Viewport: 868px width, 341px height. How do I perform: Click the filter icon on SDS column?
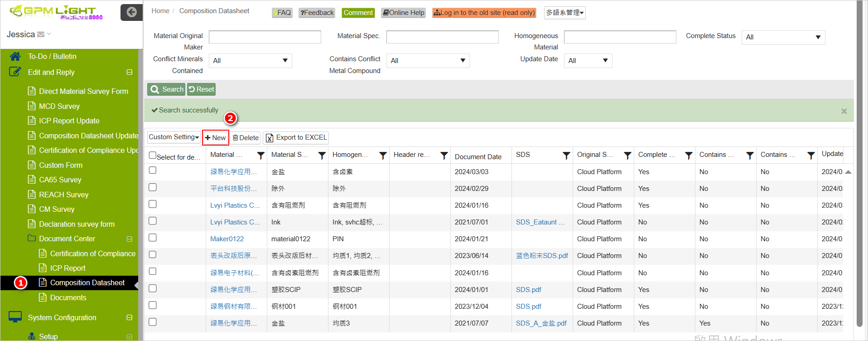click(567, 156)
